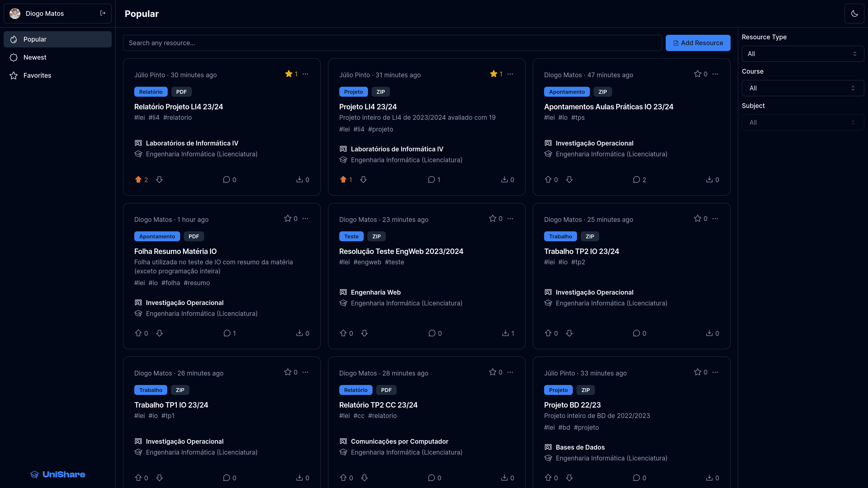Image resolution: width=868 pixels, height=488 pixels.
Task: Open the Projeto BD 22/23 title
Action: tap(572, 405)
